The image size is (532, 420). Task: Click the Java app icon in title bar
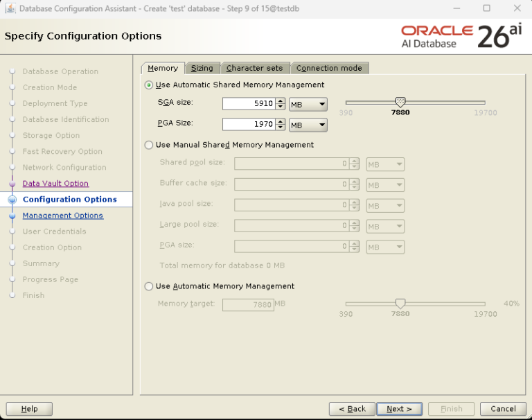point(10,8)
